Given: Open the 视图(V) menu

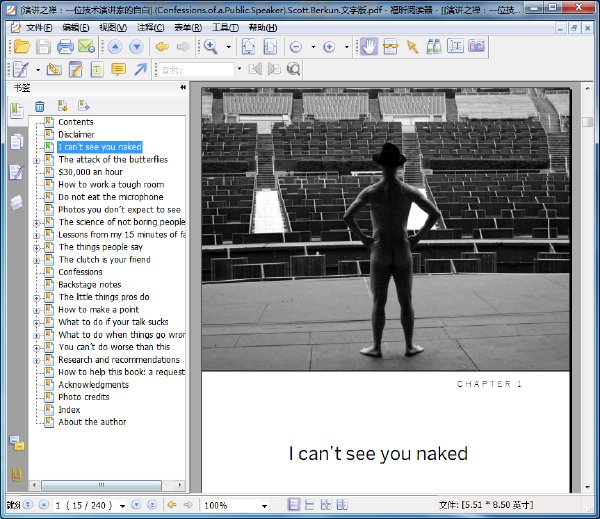Looking at the screenshot, I should point(113,28).
